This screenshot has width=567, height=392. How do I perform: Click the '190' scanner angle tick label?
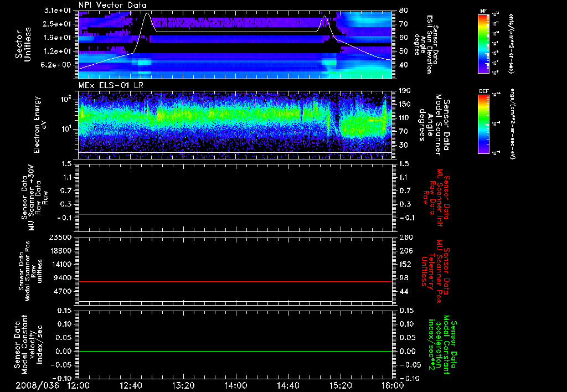point(405,91)
